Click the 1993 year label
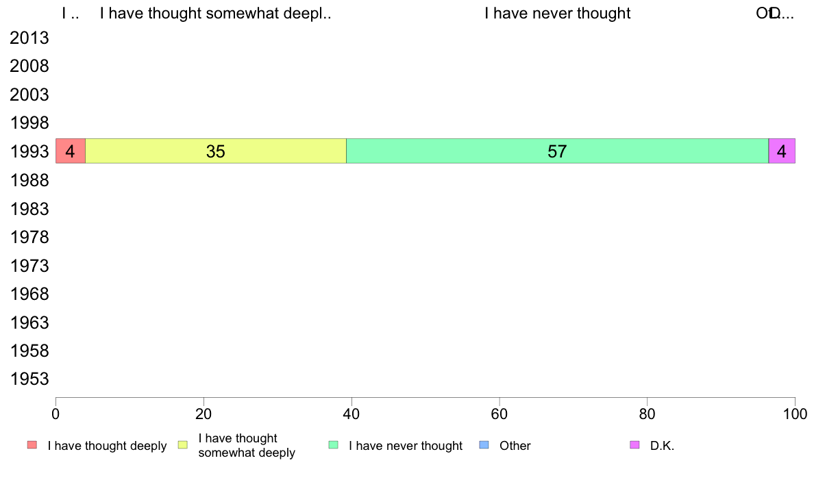The image size is (814, 504). pyautogui.click(x=29, y=151)
